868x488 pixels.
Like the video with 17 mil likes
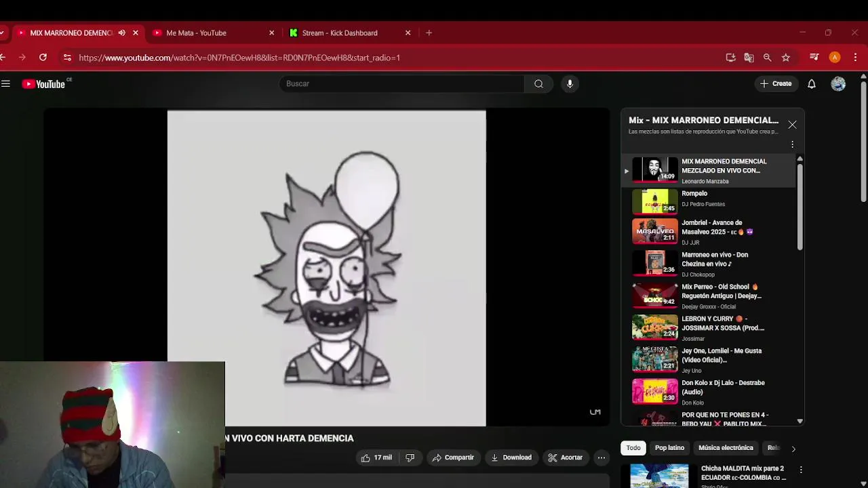pyautogui.click(x=377, y=457)
